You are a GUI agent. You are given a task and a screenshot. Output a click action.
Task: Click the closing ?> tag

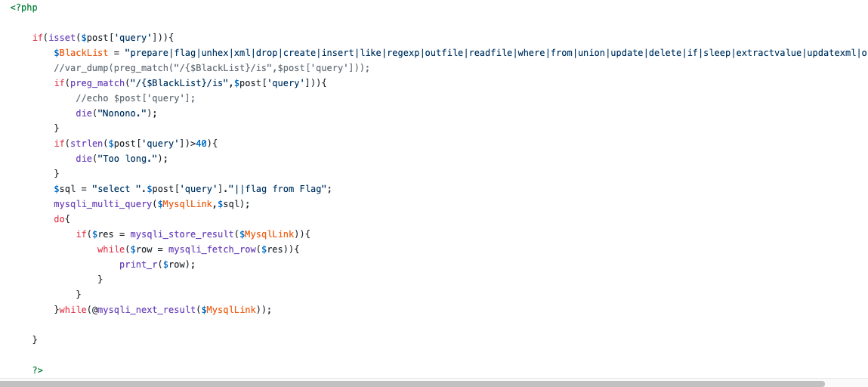pos(38,370)
